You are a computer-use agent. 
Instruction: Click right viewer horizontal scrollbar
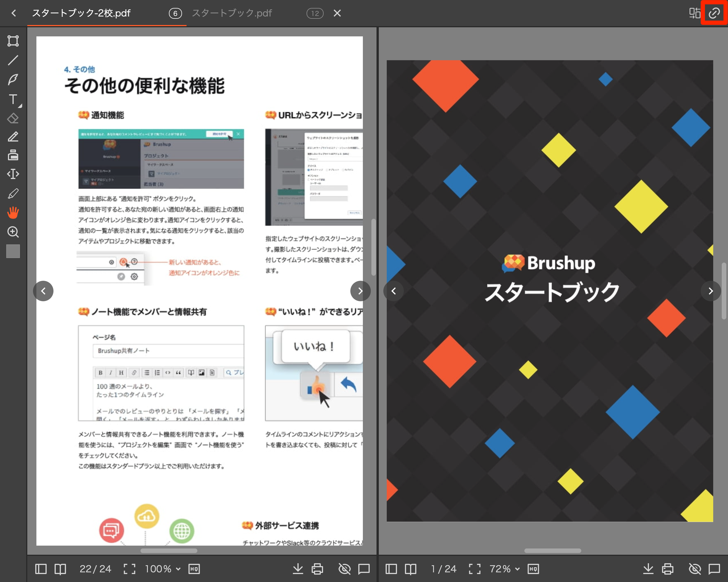point(553,551)
